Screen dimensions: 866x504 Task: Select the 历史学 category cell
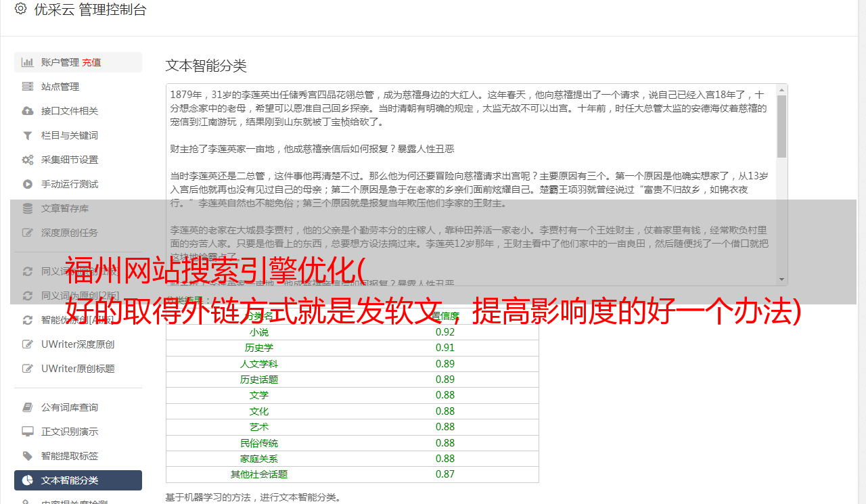(x=259, y=348)
